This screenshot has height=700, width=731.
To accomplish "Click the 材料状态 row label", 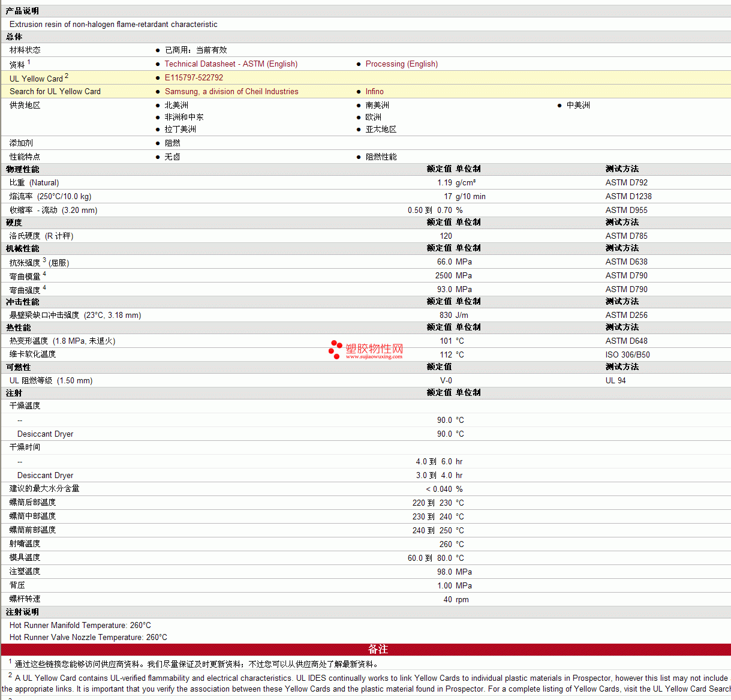I will pyautogui.click(x=25, y=50).
